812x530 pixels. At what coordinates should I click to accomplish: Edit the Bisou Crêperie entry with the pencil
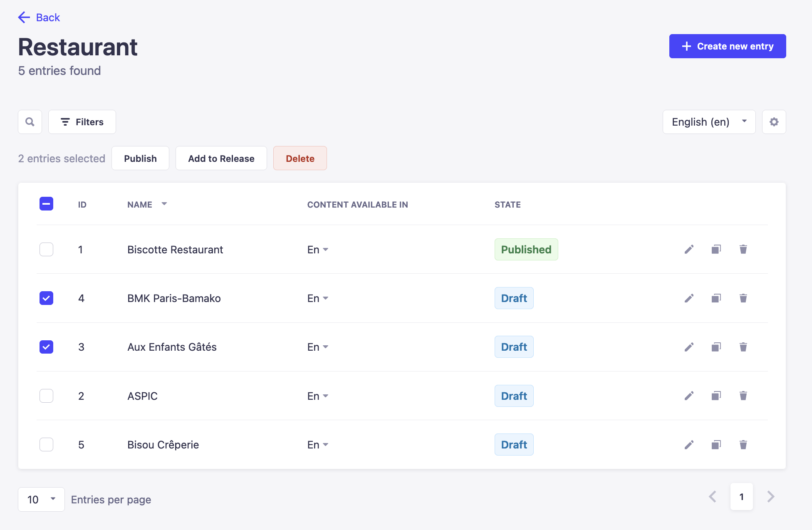point(689,444)
